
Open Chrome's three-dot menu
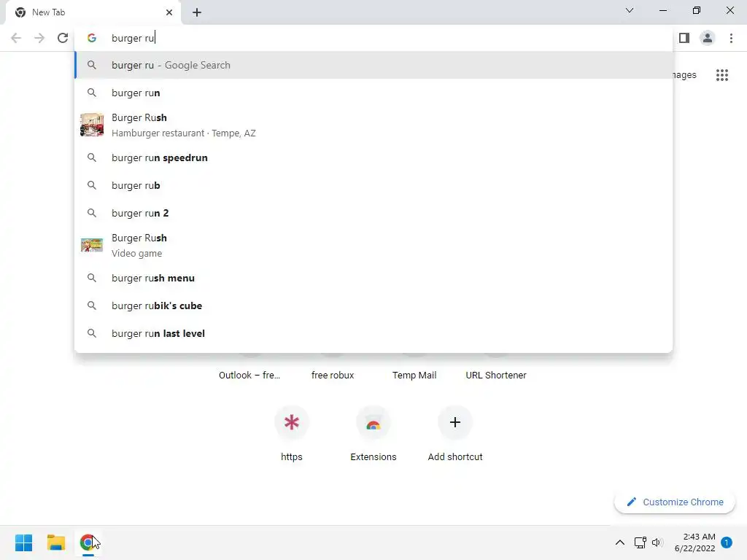coord(731,38)
